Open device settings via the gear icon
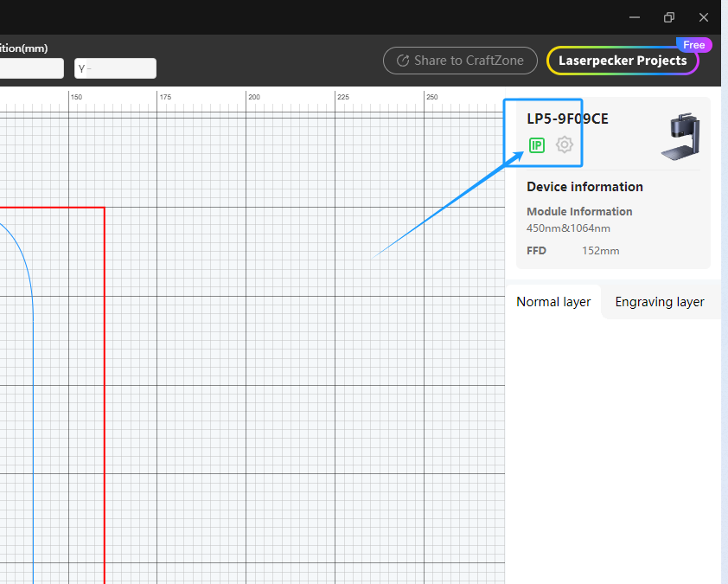This screenshot has width=728, height=584. pos(565,144)
